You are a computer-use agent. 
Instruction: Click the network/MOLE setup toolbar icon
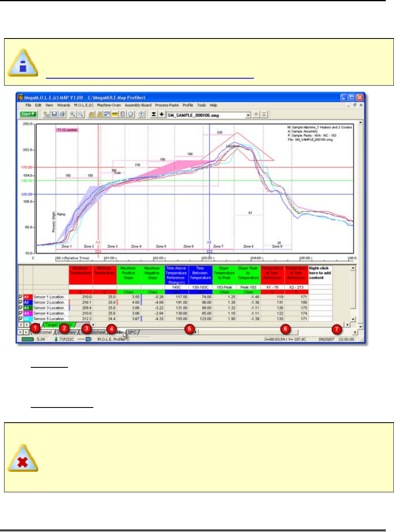pyautogui.click(x=47, y=115)
